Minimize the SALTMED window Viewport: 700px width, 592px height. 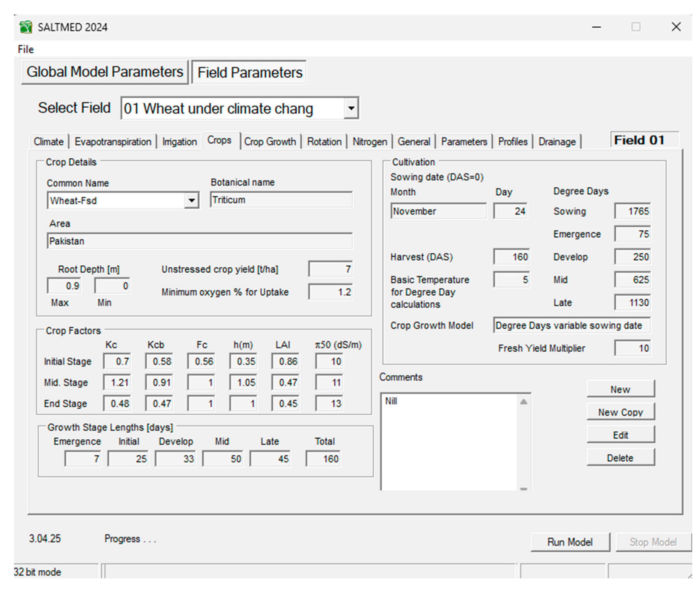[x=596, y=27]
